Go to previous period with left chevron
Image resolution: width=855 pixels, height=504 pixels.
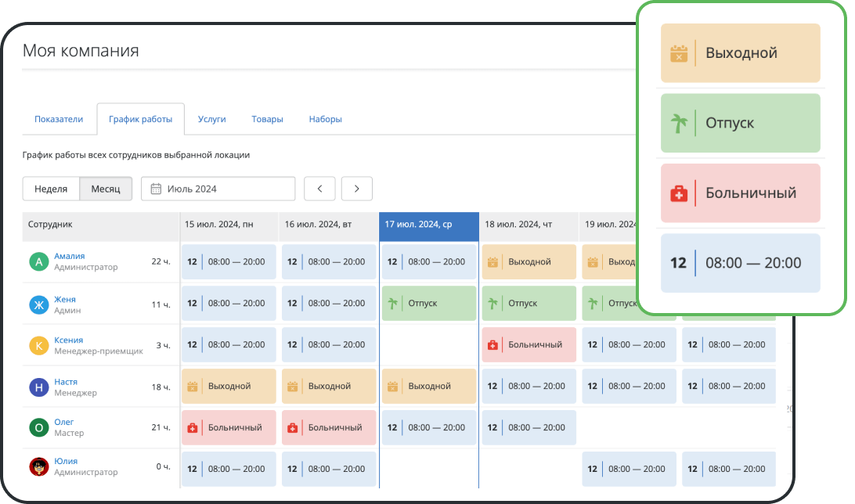(x=319, y=189)
